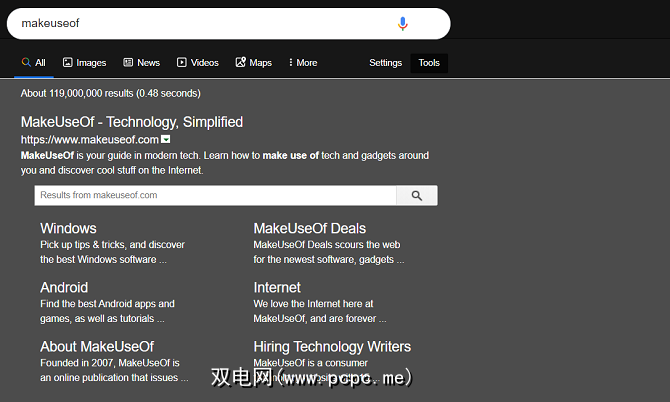
Task: Click the magnifier button in site search box
Action: coord(417,196)
